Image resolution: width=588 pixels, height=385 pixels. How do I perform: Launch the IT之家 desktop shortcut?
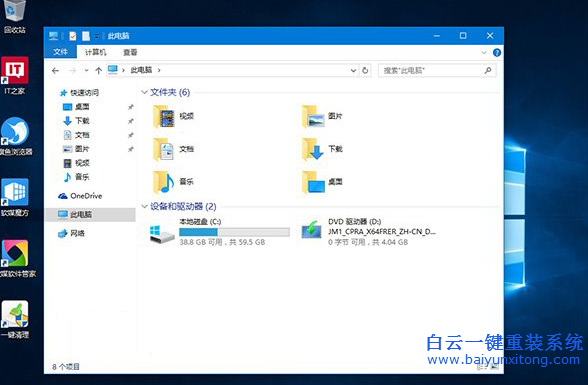tap(15, 75)
